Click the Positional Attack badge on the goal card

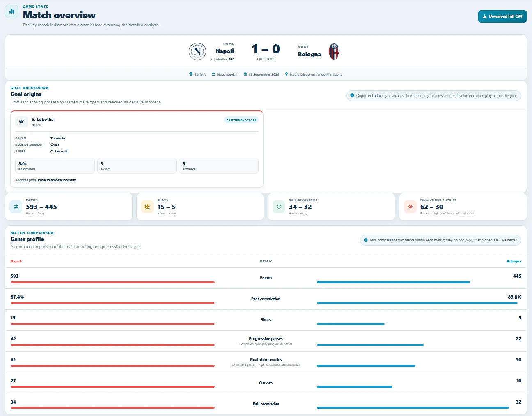(241, 120)
